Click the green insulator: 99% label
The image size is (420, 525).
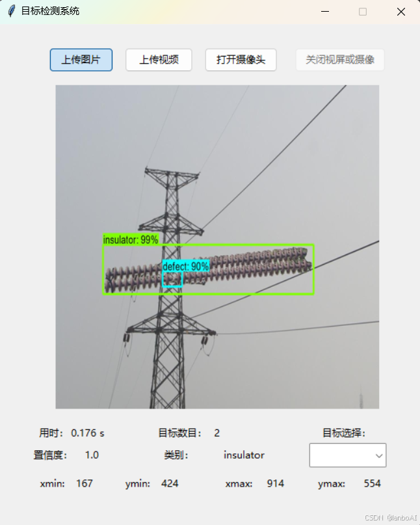click(x=131, y=240)
